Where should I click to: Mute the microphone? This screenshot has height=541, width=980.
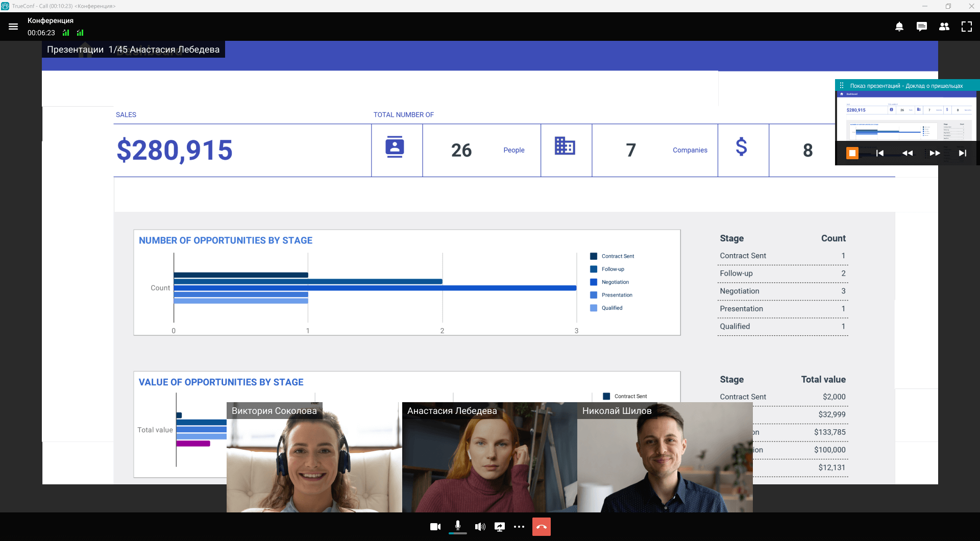pyautogui.click(x=458, y=525)
